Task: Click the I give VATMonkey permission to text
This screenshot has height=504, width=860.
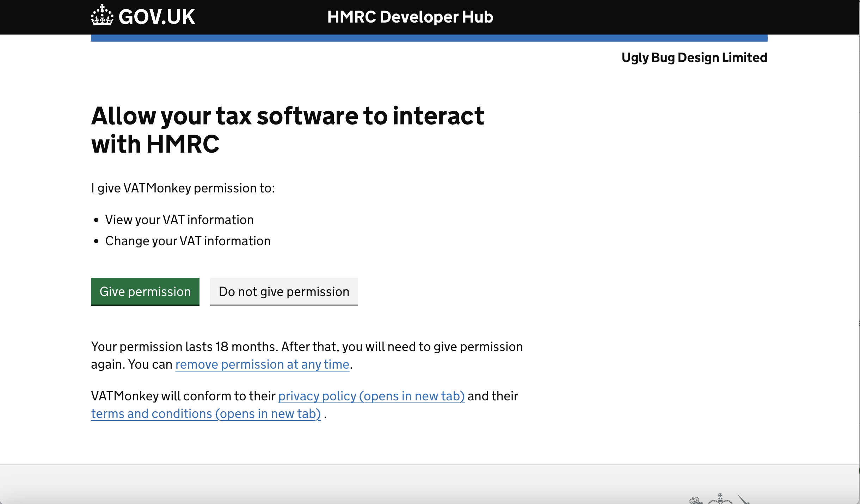Action: pos(183,188)
